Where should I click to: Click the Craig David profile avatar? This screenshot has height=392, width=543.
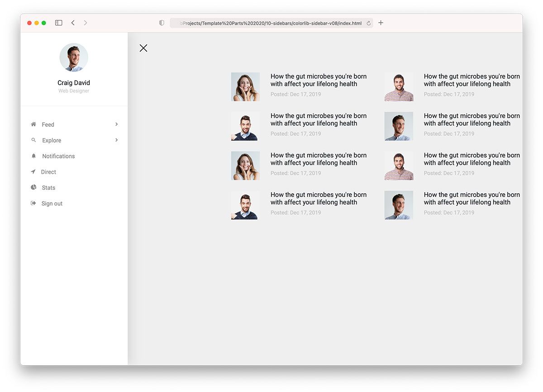[x=74, y=57]
